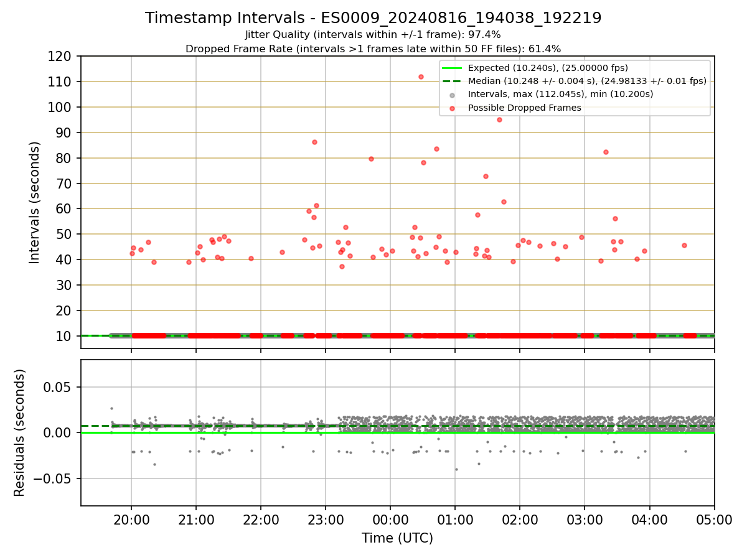
Task: Click the red data point near 95 seconds
Action: [499, 119]
